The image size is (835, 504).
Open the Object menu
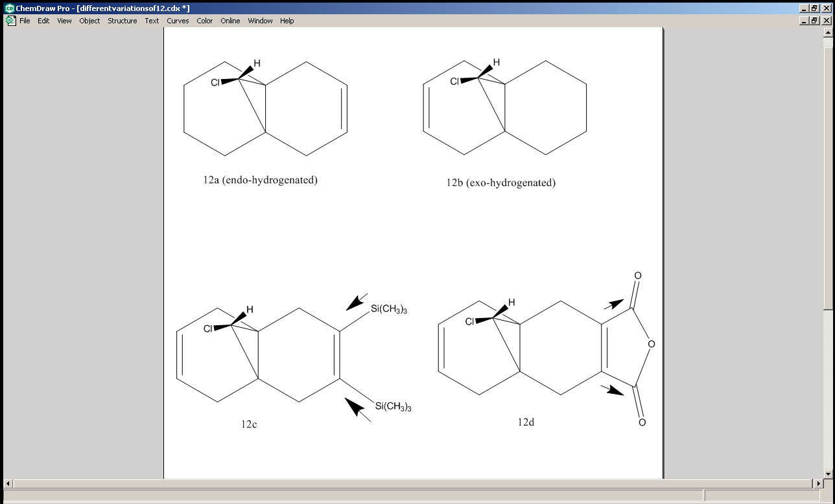pyautogui.click(x=89, y=21)
